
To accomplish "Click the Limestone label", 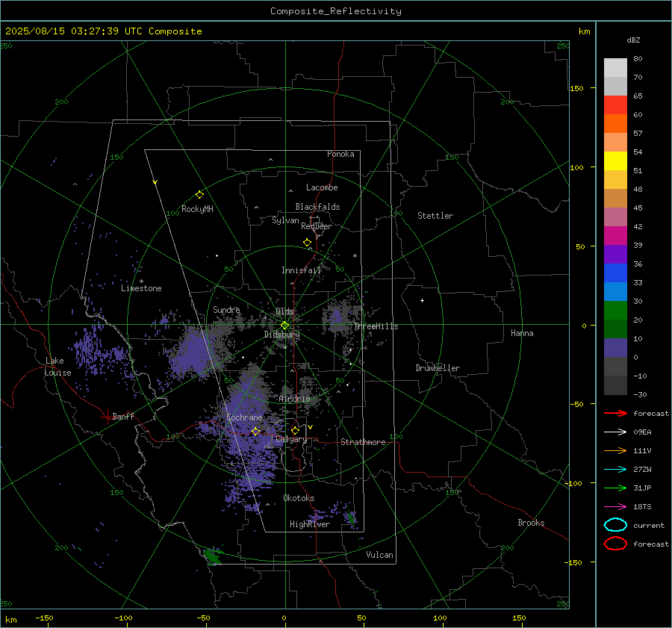I will pos(141,288).
